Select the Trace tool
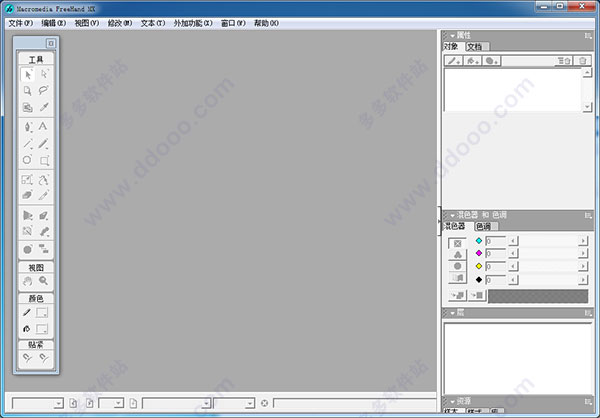Image resolution: width=600 pixels, height=418 pixels. tap(28, 231)
